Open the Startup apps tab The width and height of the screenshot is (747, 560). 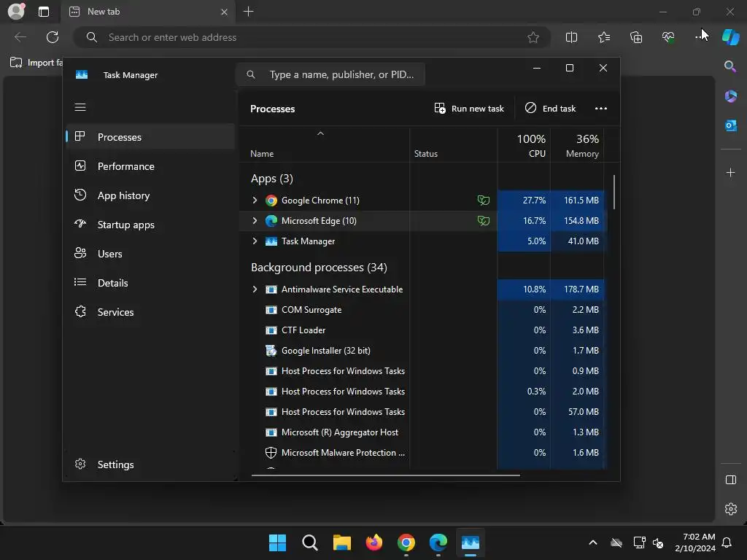(x=150, y=225)
